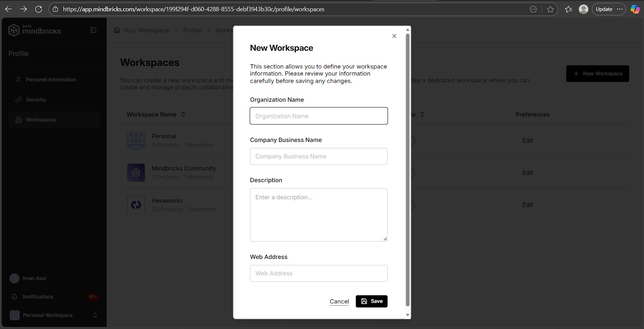Focus the Description text area
This screenshot has height=329, width=644.
coord(318,215)
